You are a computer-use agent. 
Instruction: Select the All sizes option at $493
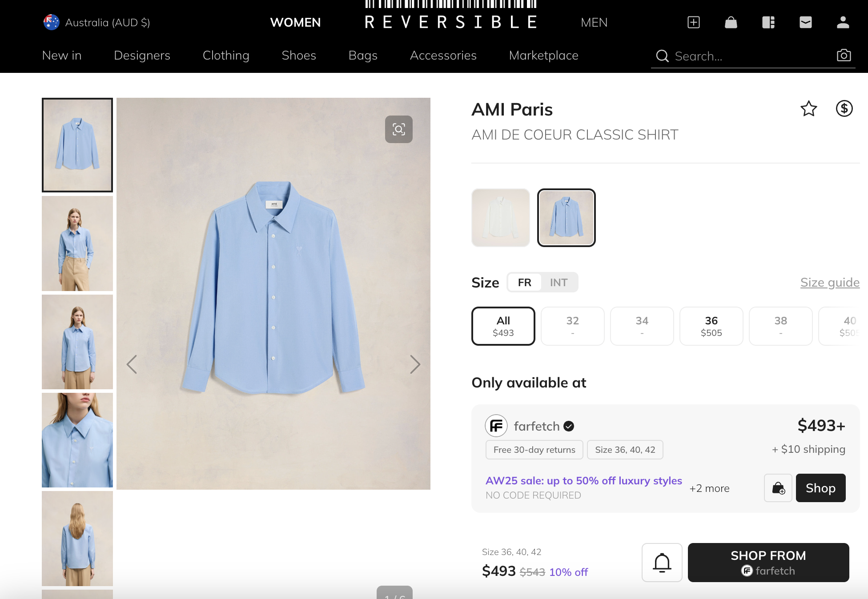click(x=503, y=326)
